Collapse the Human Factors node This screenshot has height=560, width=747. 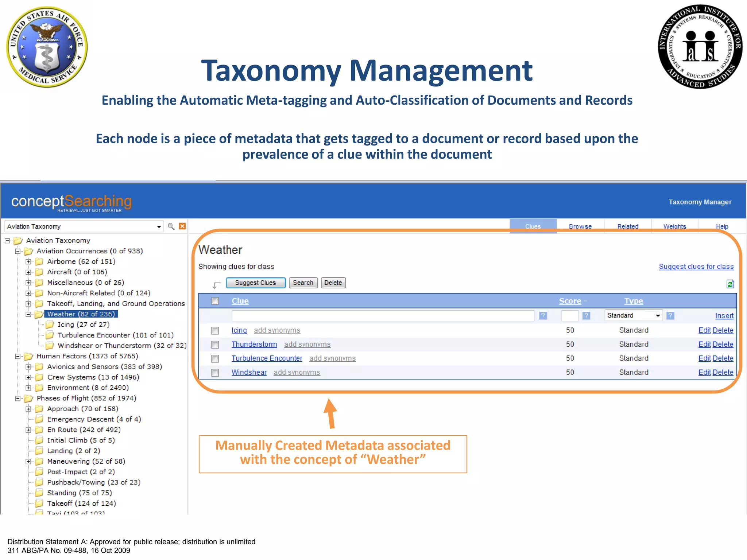(x=18, y=357)
